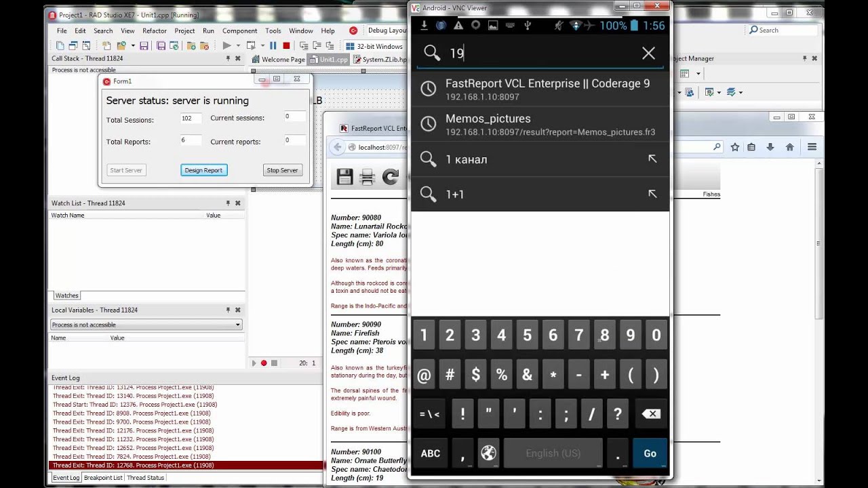Tap the ABC key on Android keyboard

pyautogui.click(x=431, y=453)
